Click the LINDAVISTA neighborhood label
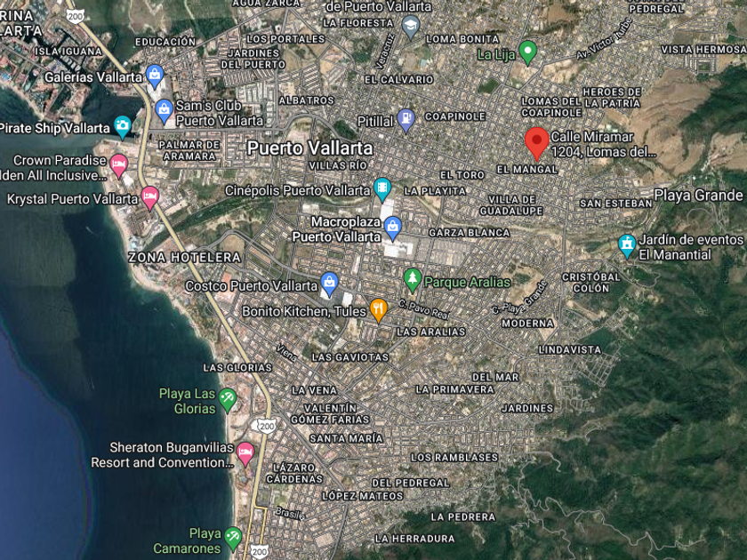747x560 pixels. coord(570,350)
